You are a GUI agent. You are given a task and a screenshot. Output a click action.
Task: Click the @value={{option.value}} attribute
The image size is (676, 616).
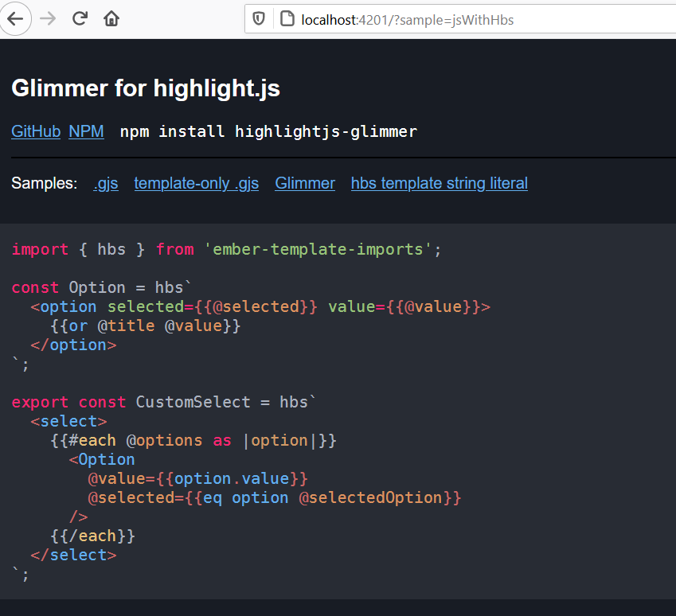coord(198,479)
